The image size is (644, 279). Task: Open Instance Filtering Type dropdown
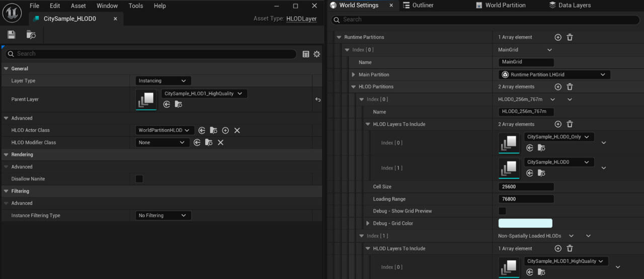coord(163,215)
